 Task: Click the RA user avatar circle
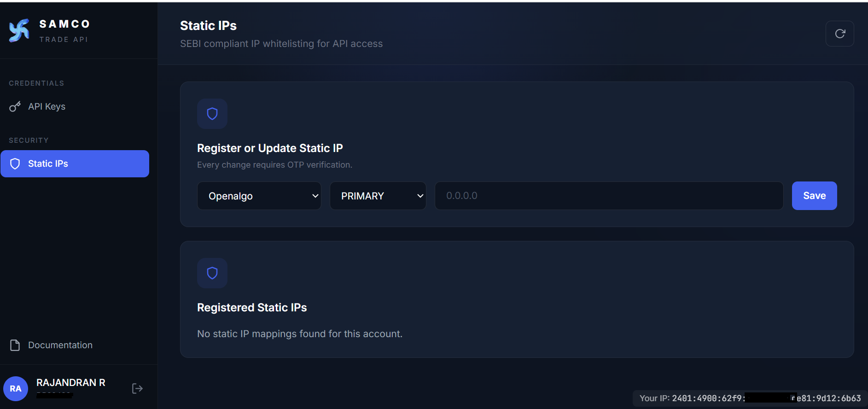point(16,388)
